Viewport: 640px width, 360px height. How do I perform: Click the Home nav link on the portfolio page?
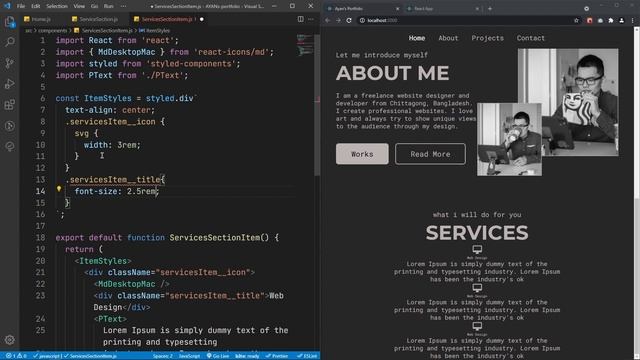(x=417, y=38)
